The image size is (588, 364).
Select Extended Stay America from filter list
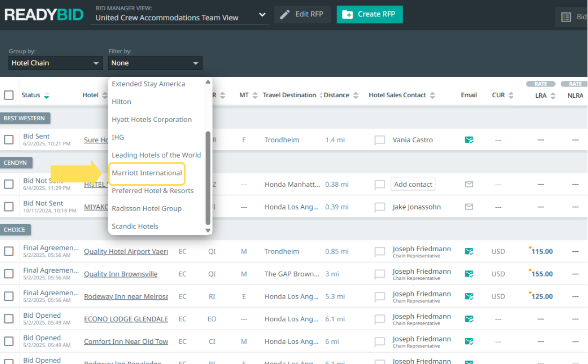148,84
